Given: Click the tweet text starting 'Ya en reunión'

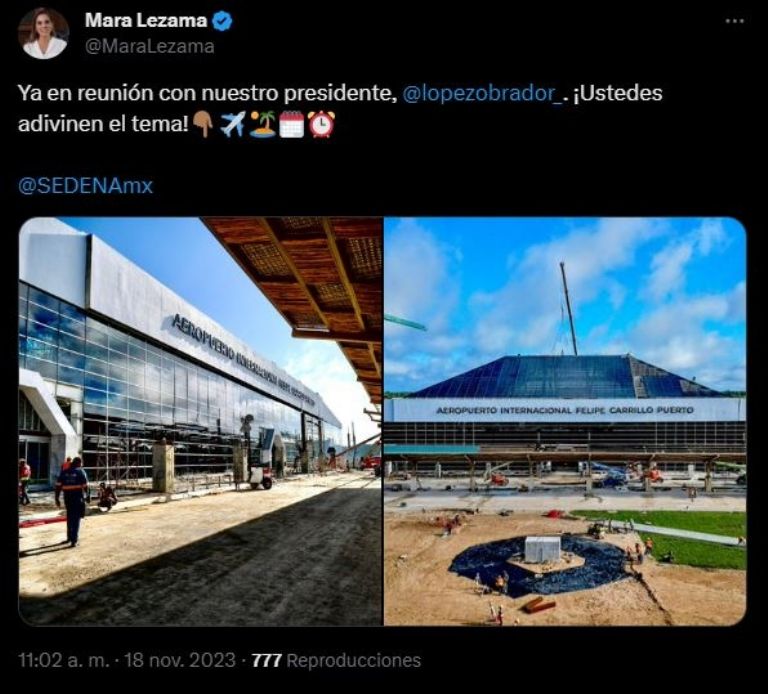Looking at the screenshot, I should click(x=340, y=108).
